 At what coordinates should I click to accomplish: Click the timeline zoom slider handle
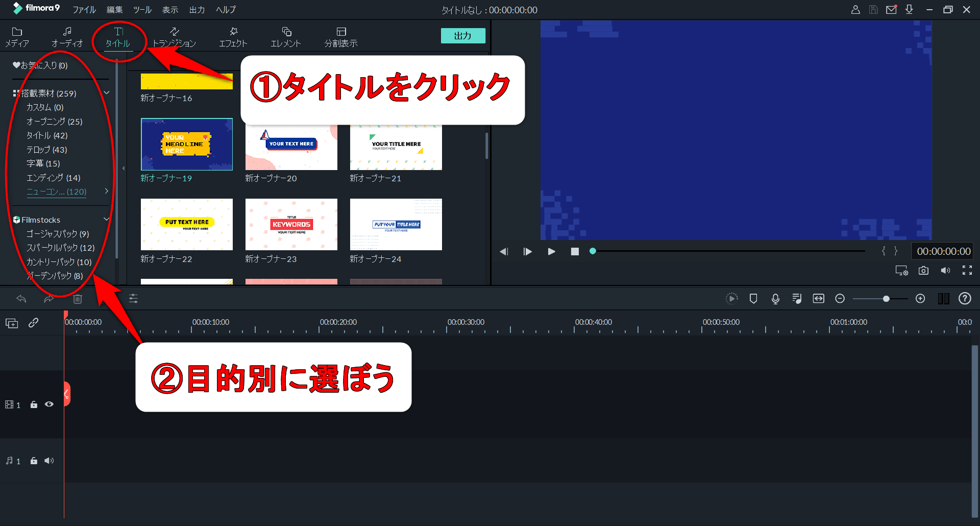[x=886, y=299]
